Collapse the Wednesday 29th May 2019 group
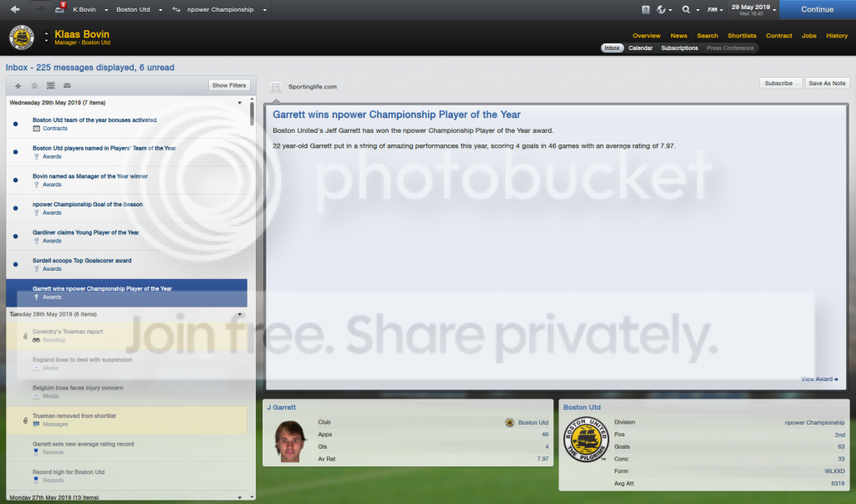 239,103
